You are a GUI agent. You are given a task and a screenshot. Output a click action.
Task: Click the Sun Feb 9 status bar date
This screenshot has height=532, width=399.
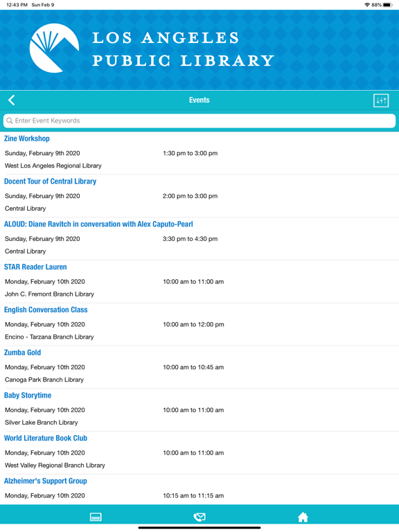[x=43, y=5]
